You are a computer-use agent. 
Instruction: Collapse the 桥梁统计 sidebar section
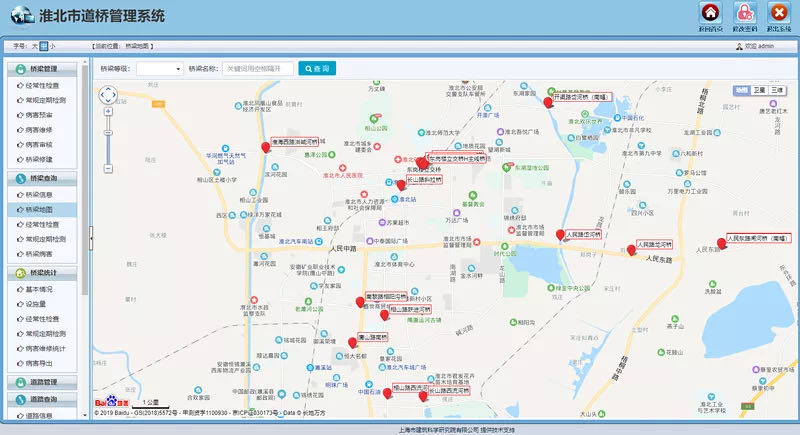(x=44, y=272)
